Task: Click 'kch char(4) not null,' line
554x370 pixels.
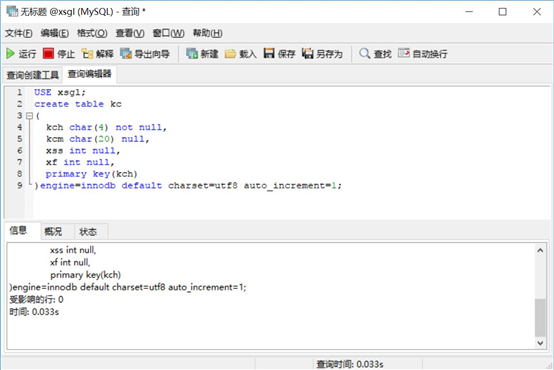Action: pyautogui.click(x=106, y=127)
